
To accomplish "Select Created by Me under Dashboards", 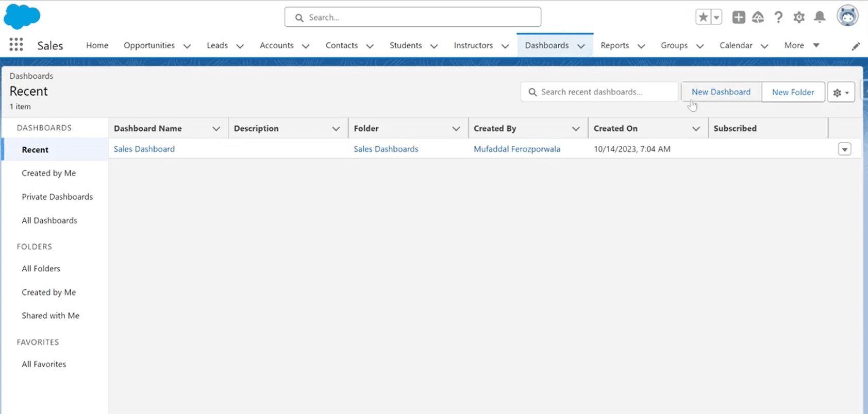I will 49,173.
